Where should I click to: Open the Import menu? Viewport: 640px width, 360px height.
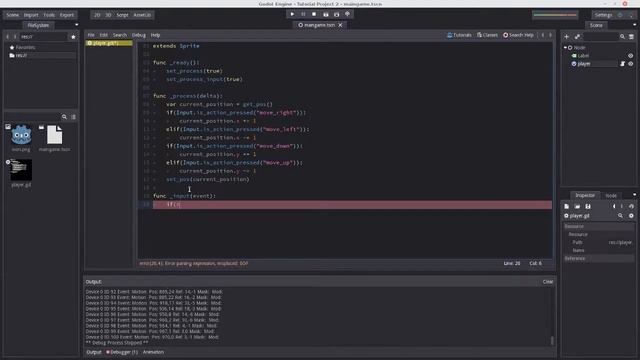pos(31,15)
